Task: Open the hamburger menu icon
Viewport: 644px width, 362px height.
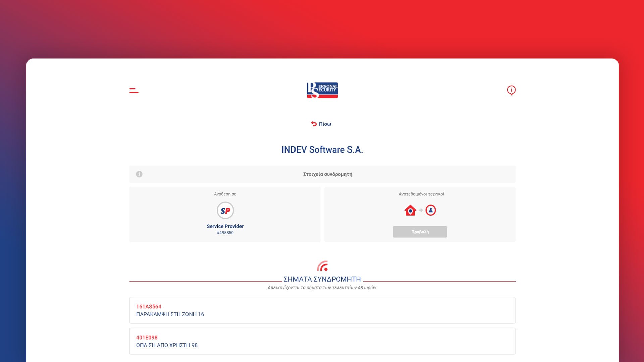Action: [134, 90]
